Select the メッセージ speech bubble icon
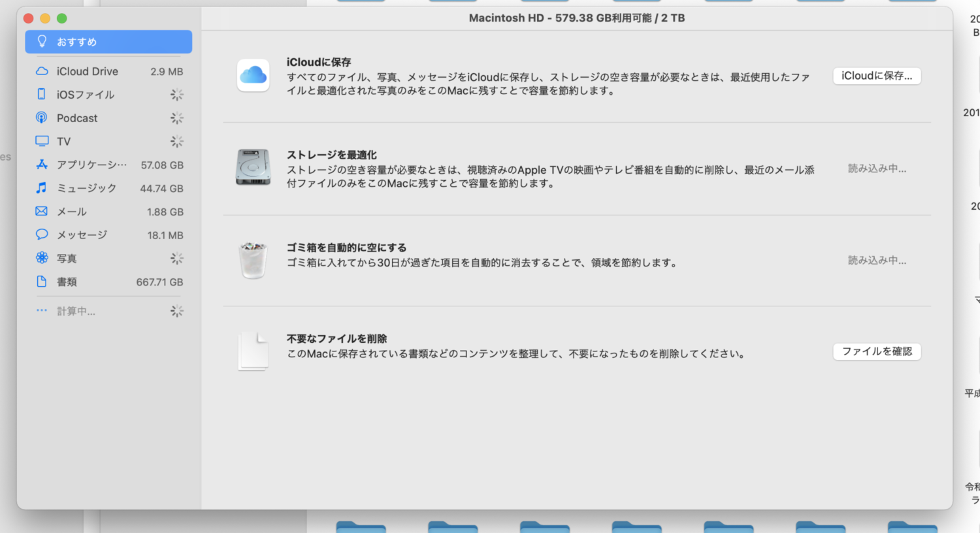Viewport: 980px width, 533px height. (x=42, y=234)
